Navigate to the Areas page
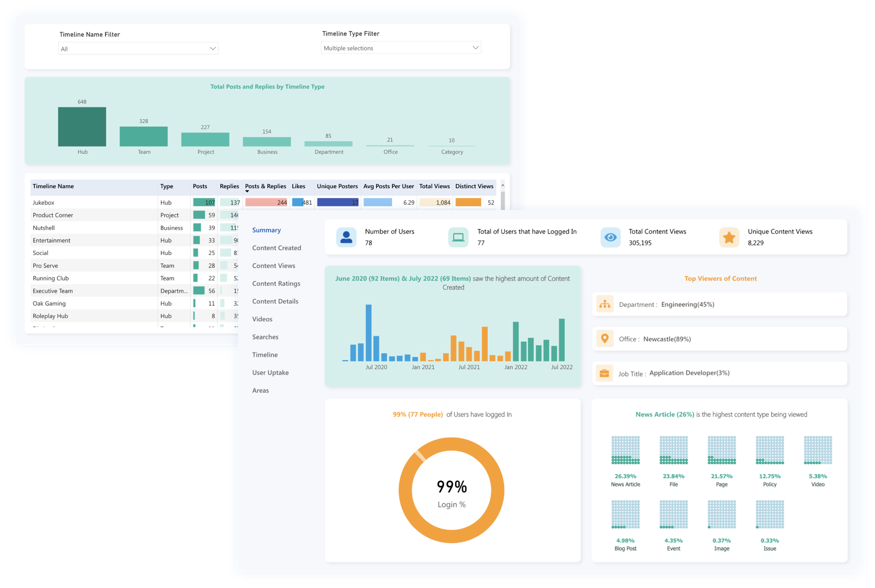Image resolution: width=875 pixels, height=588 pixels. (x=260, y=390)
